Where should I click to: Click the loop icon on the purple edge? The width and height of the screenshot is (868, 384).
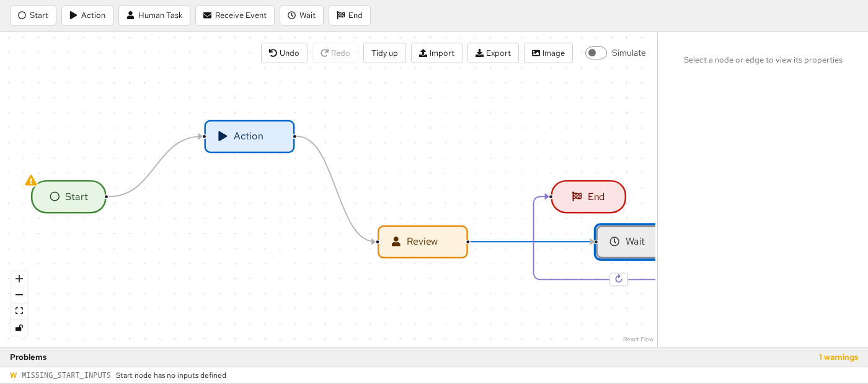(619, 279)
